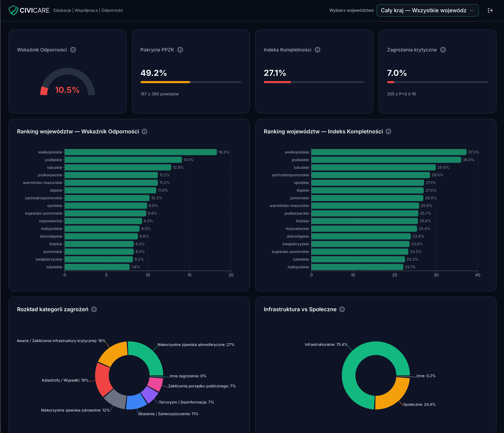Click 'Awarie / Zakłócenia infrastruktury krytycznej: 18%' label
The width and height of the screenshot is (504, 433).
(61, 341)
